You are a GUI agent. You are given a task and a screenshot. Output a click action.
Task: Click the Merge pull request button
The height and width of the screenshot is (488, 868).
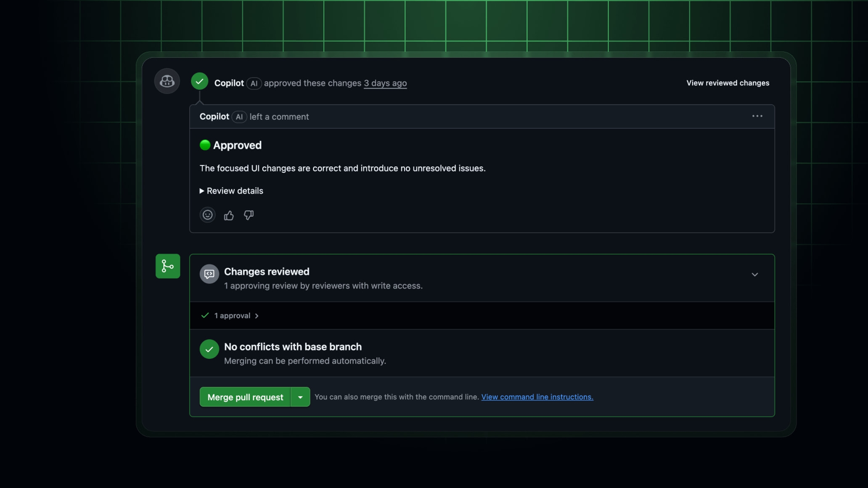245,397
